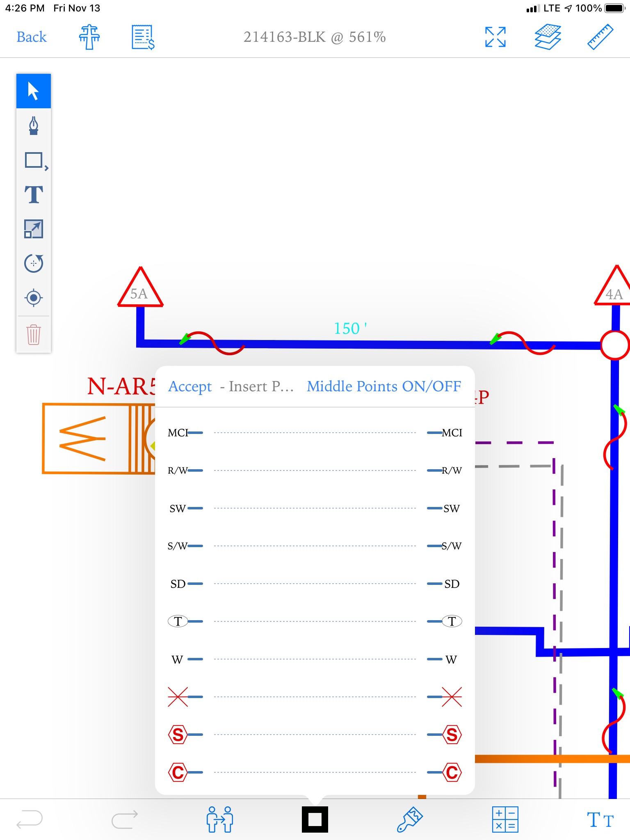Pick the rotate tool

pyautogui.click(x=34, y=263)
